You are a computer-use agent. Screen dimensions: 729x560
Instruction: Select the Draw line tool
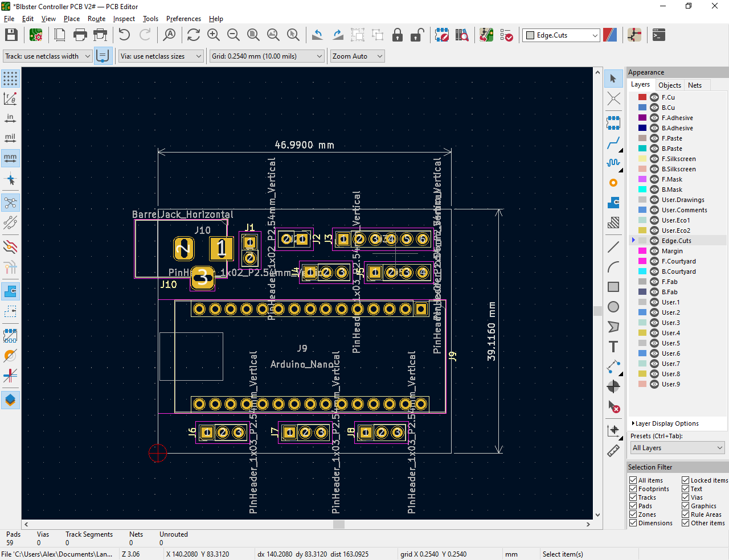point(613,247)
